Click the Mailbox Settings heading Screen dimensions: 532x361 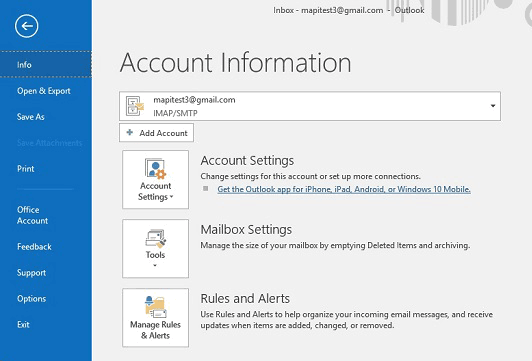coord(246,230)
